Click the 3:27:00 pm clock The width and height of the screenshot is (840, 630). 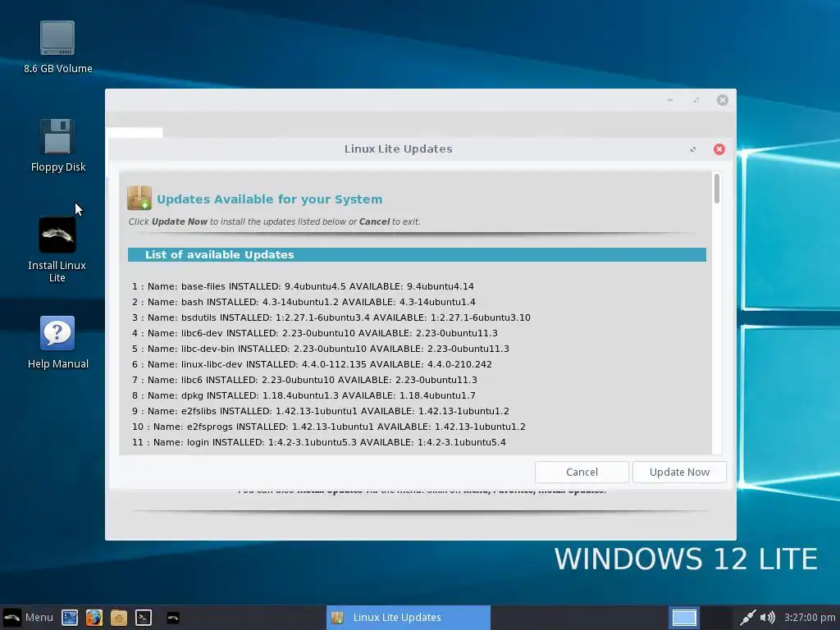pyautogui.click(x=810, y=617)
